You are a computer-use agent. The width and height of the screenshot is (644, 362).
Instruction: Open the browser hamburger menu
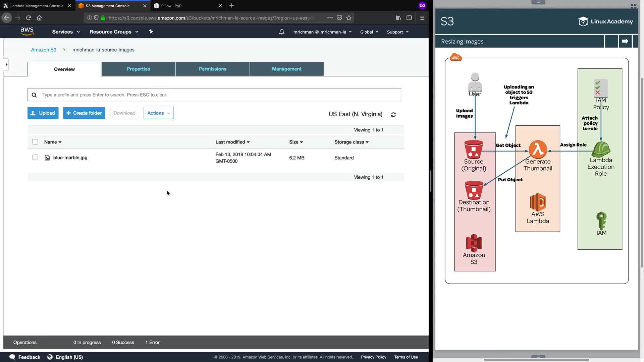pos(422,18)
